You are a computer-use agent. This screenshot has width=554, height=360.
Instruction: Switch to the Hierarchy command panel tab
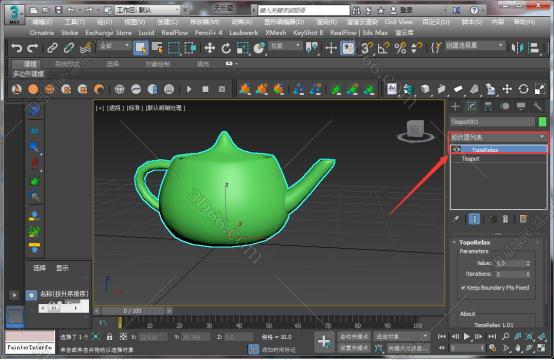[488, 106]
